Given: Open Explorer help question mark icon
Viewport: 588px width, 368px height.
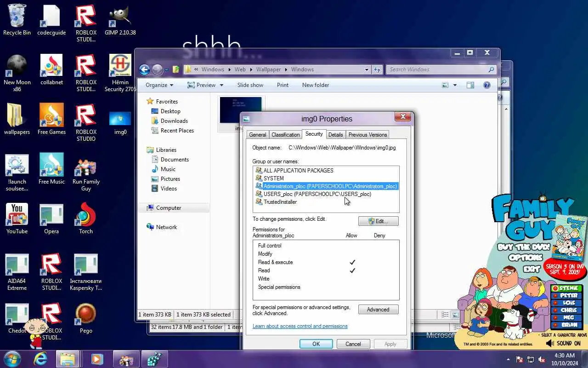Looking at the screenshot, I should coord(487,85).
